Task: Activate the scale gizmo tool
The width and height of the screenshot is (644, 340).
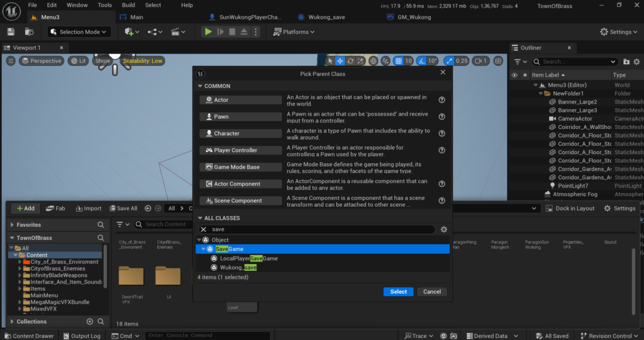Action: [360, 61]
